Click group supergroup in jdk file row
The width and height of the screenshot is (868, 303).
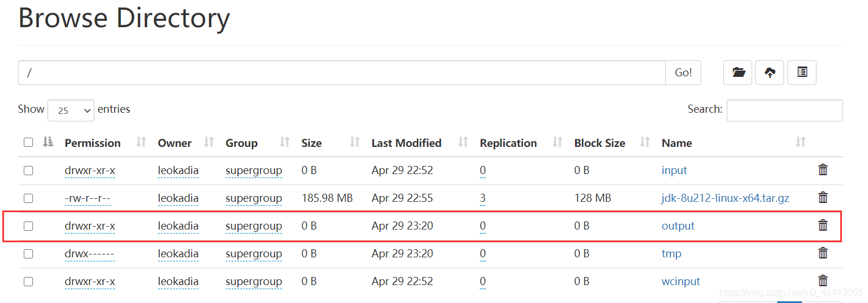coord(254,198)
